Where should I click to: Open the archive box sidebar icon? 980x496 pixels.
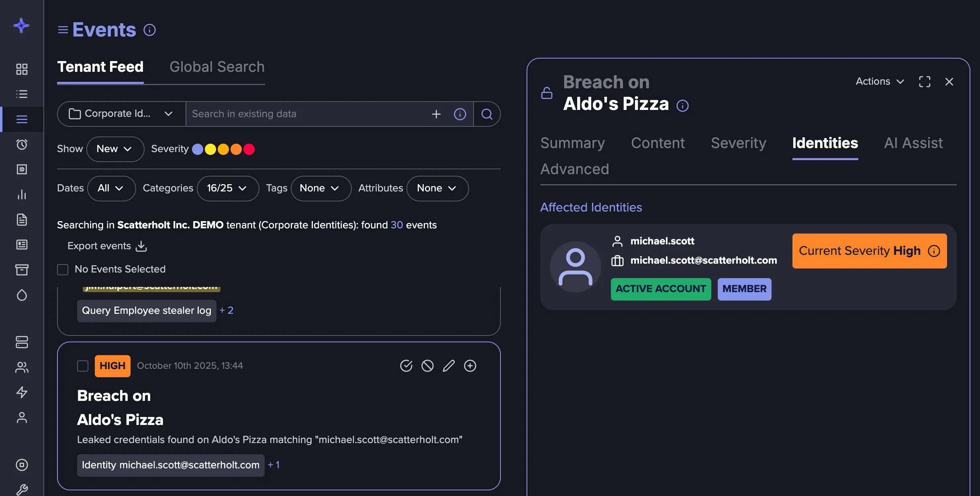[x=22, y=270]
